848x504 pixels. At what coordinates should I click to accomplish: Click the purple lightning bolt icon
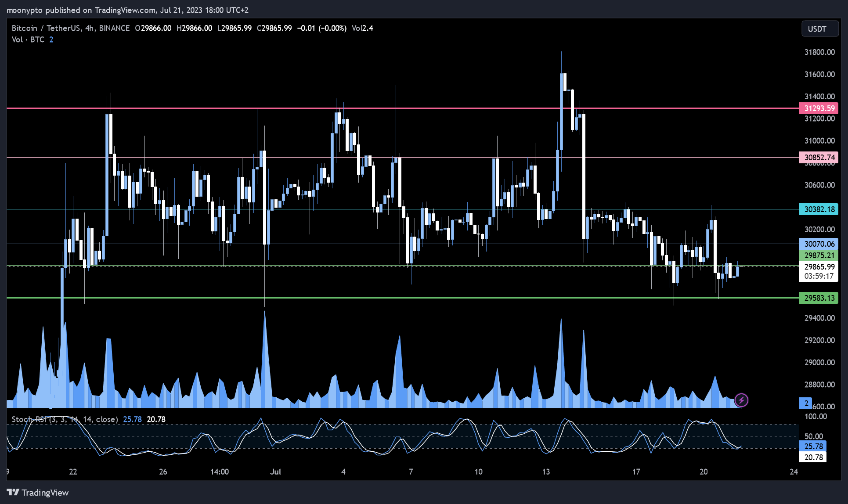pyautogui.click(x=741, y=400)
